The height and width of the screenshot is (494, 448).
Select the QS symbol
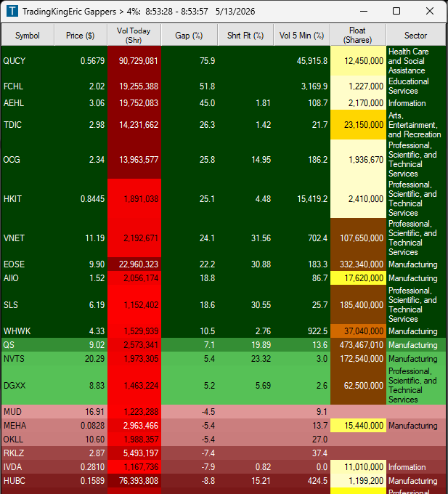click(9, 344)
